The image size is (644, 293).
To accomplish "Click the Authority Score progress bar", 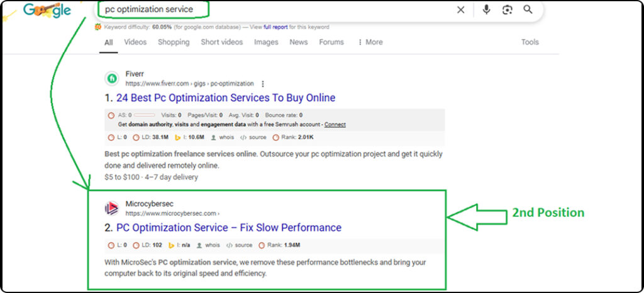I will coord(145,115).
